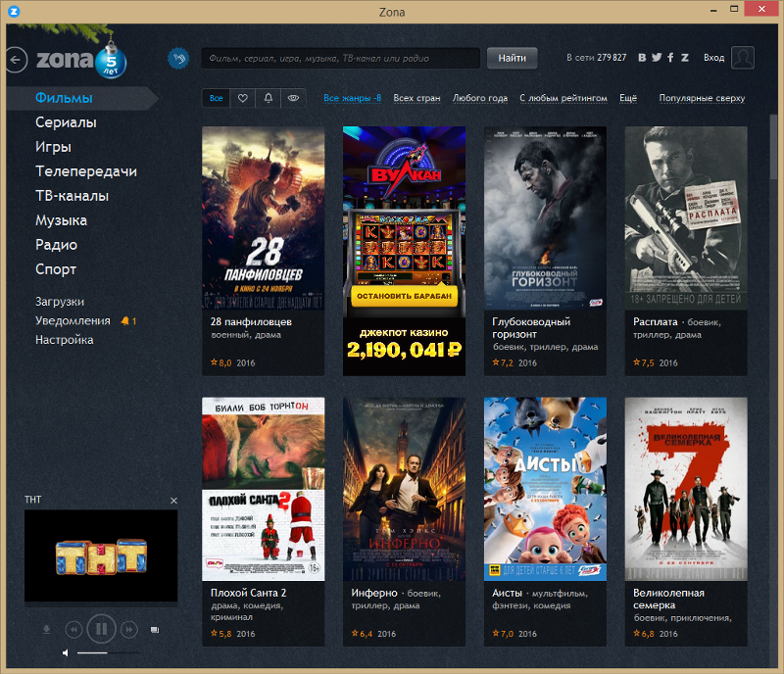
Task: Open 'Настройка' settings section
Action: [64, 340]
